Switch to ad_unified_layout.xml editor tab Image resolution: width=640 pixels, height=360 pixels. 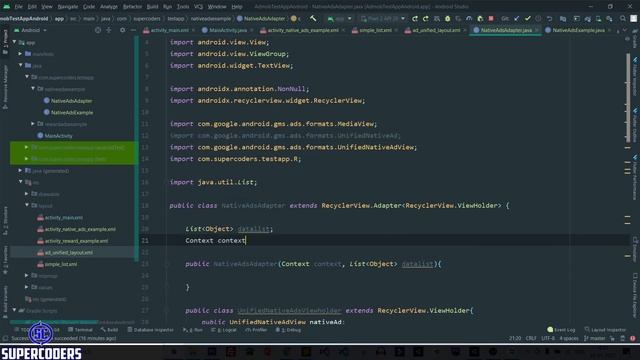pos(436,30)
